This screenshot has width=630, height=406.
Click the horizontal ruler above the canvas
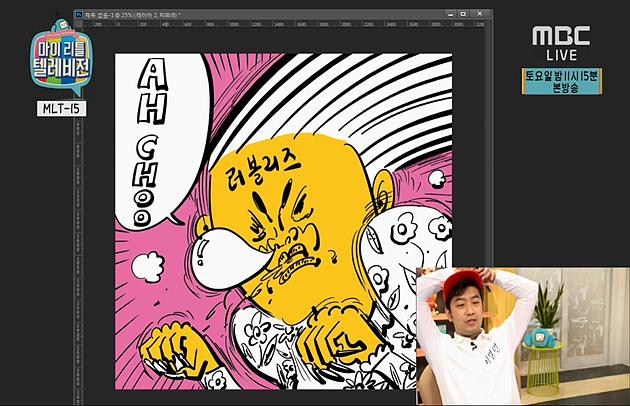(x=283, y=24)
